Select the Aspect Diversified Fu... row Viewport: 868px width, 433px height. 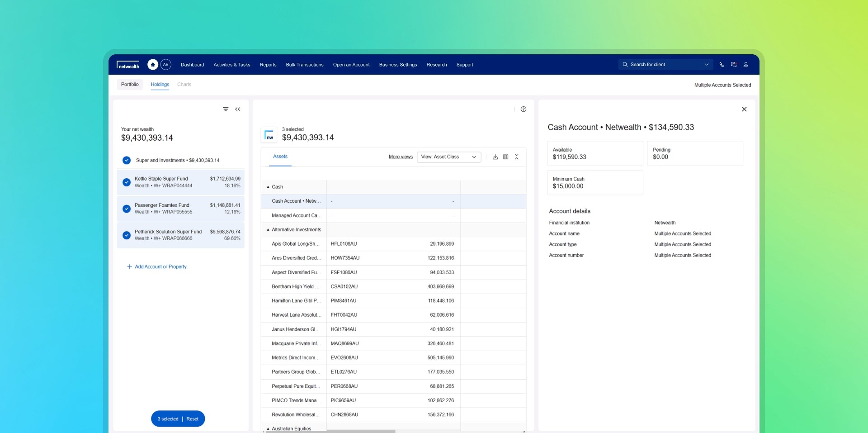[393, 272]
